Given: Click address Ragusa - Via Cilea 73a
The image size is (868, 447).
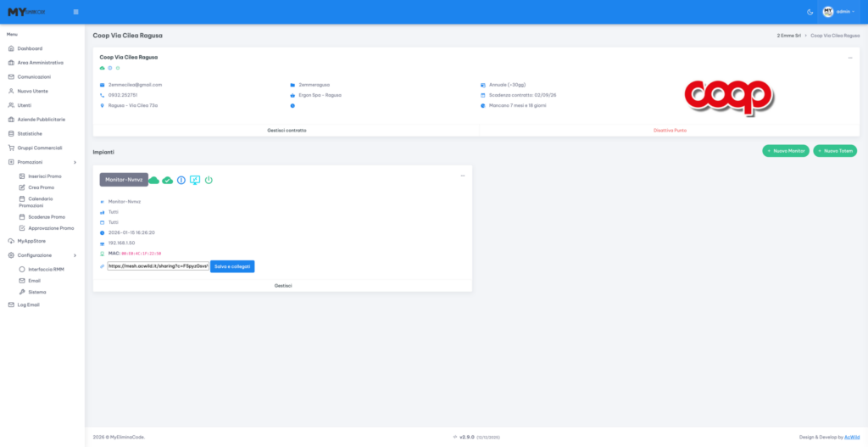Looking at the screenshot, I should 133,105.
